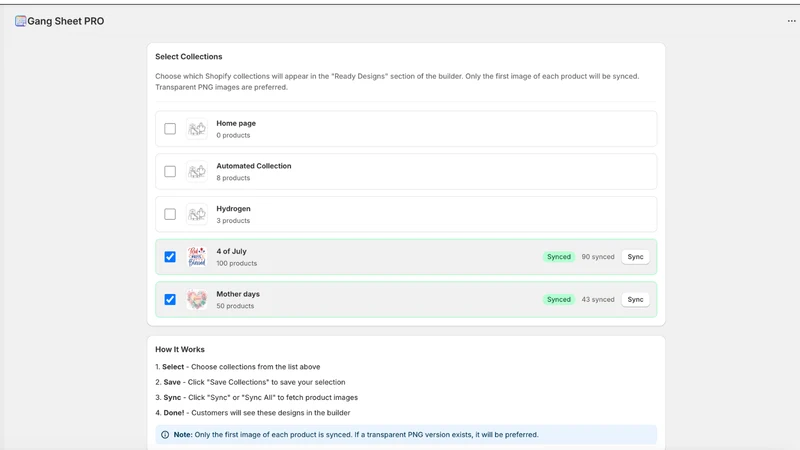Click the info icon beside the Note

pyautogui.click(x=165, y=435)
